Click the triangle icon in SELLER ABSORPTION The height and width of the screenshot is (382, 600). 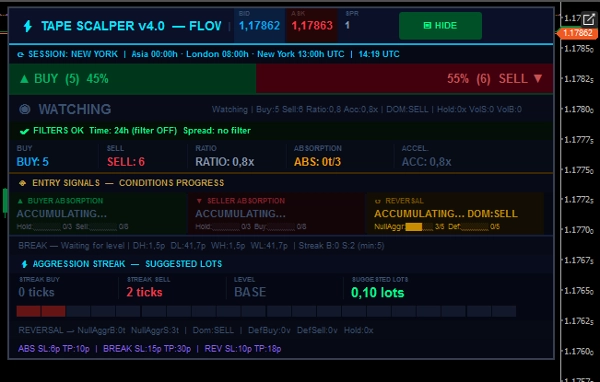[199, 201]
